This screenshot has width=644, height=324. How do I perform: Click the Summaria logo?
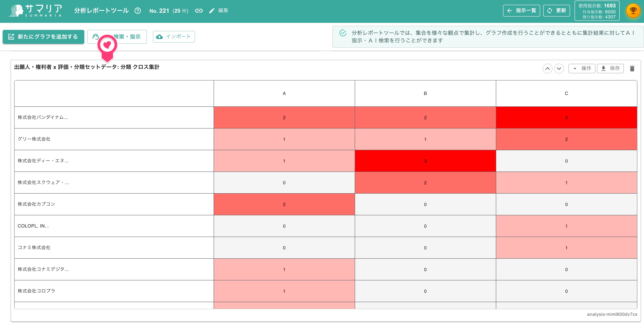tap(36, 10)
